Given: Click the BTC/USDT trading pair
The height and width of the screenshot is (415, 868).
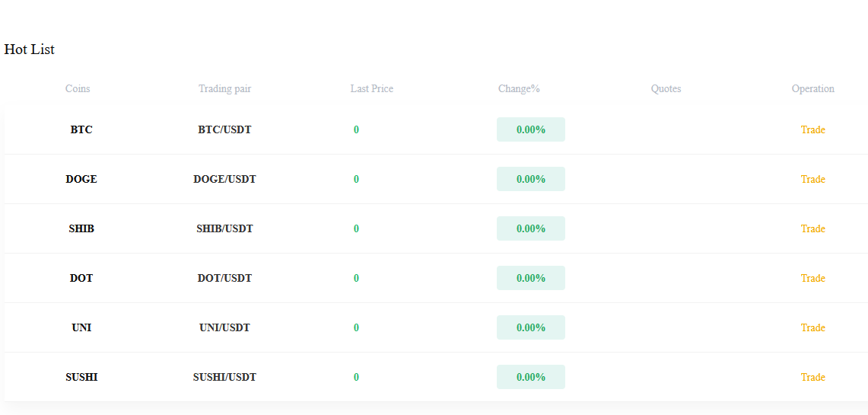Looking at the screenshot, I should [224, 129].
